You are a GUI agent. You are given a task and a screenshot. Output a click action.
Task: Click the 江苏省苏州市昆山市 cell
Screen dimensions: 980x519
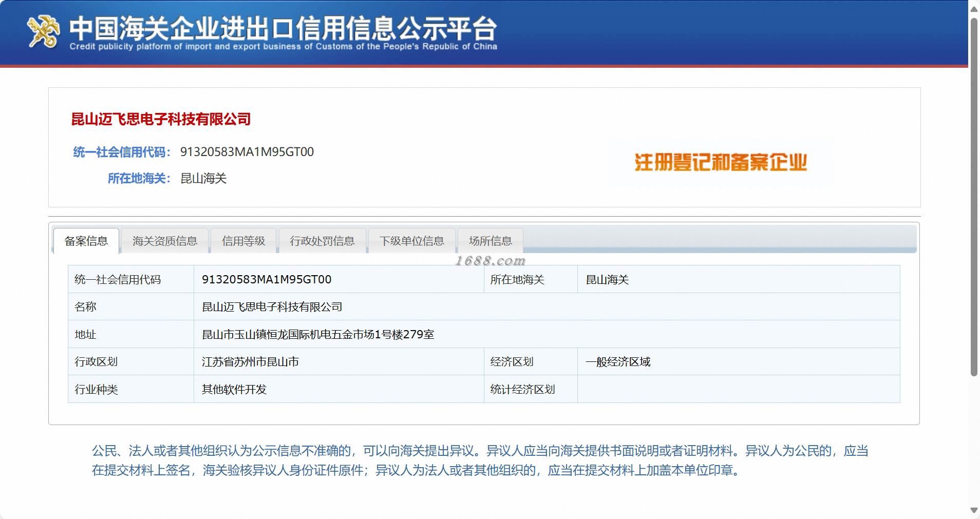339,362
